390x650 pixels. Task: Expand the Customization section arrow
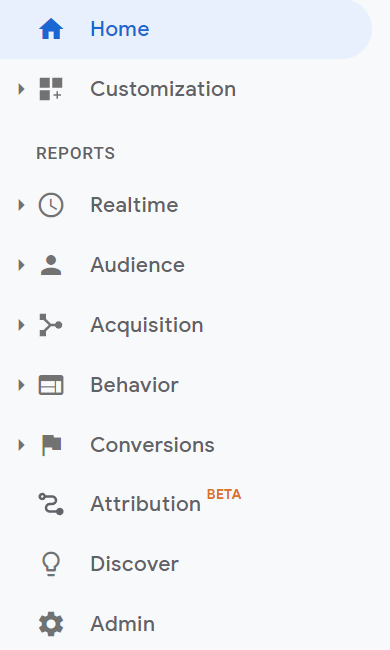click(21, 89)
